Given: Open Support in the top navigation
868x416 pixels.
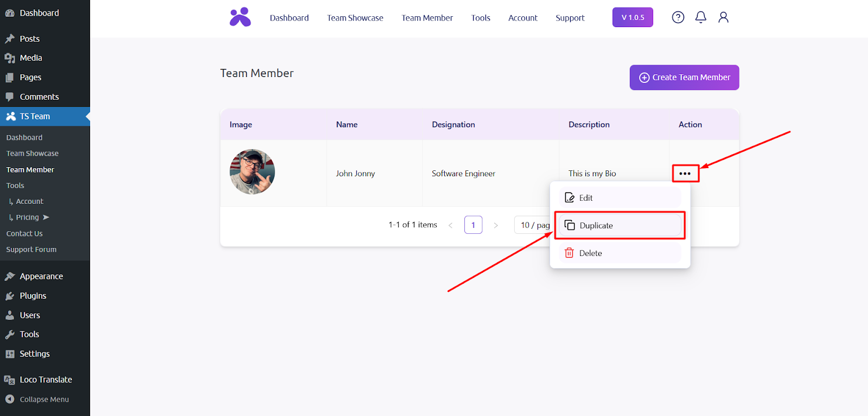Looking at the screenshot, I should 570,18.
